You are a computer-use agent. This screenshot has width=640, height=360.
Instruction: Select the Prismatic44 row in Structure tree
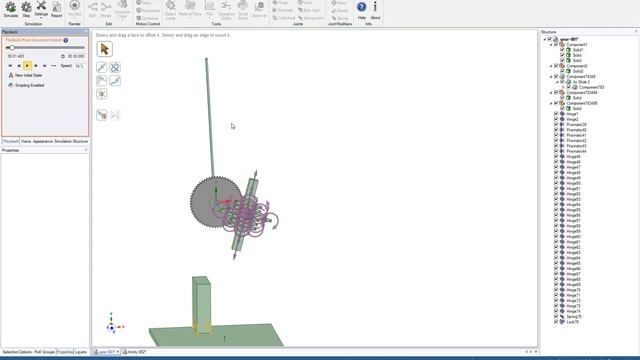click(576, 151)
